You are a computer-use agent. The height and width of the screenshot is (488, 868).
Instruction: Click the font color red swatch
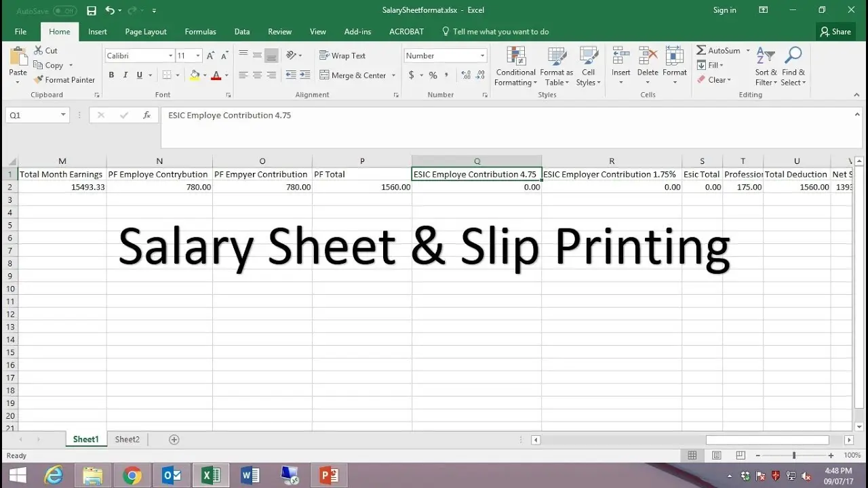216,75
